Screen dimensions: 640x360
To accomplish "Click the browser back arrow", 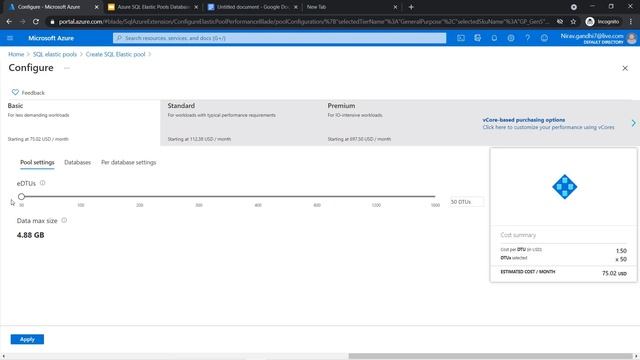I will tap(9, 22).
